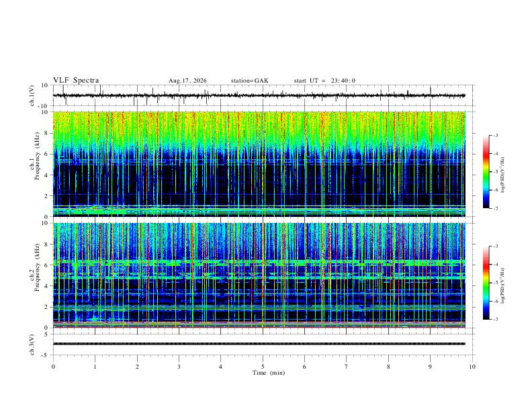This screenshot has width=532, height=411.
Task: Click the ch.1 spectrogram color bar
Action: point(486,172)
